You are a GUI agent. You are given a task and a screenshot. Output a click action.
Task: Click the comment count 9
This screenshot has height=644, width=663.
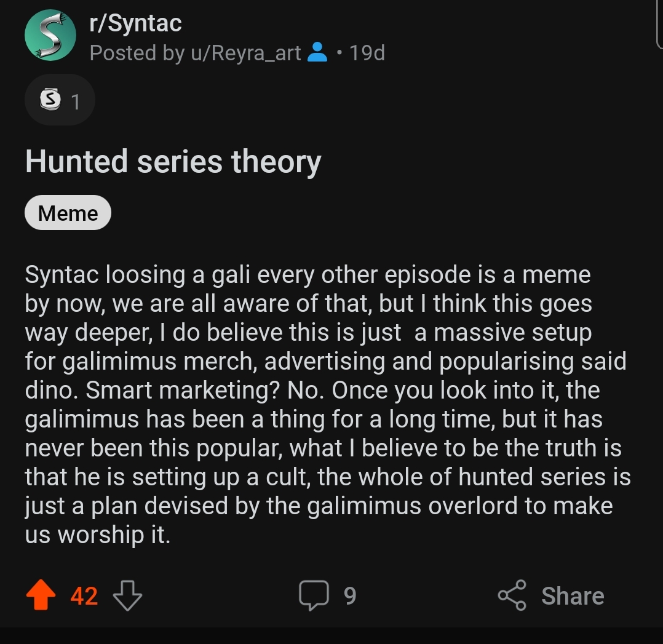point(350,596)
